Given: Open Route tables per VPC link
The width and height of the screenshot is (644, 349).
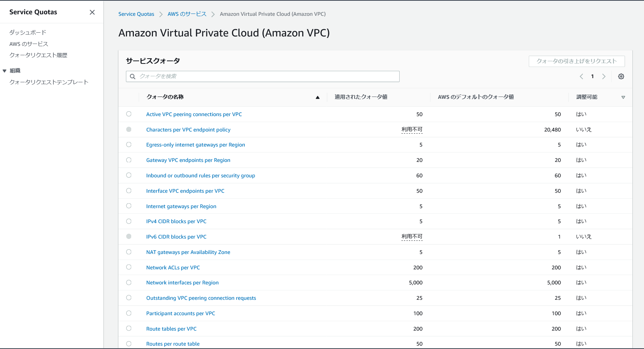Looking at the screenshot, I should (171, 329).
